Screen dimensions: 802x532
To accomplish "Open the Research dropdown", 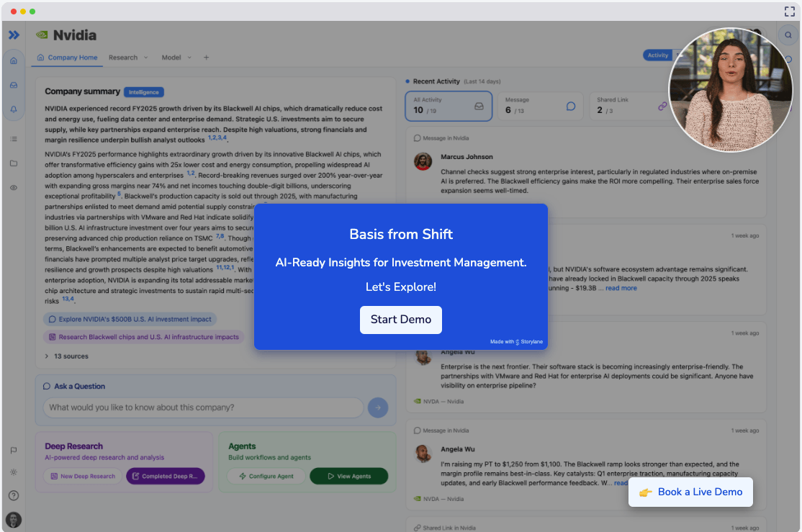I will (128, 57).
